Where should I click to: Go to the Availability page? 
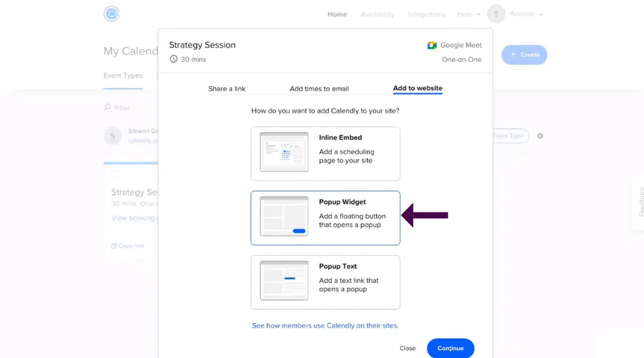[x=377, y=14]
